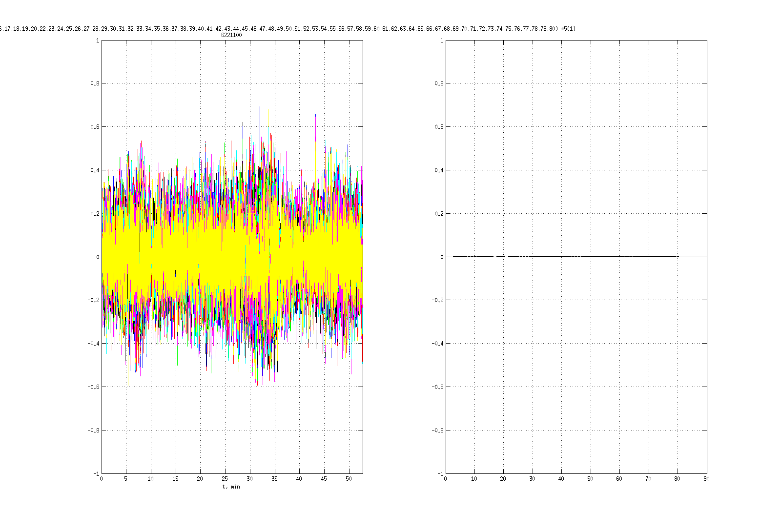Click y-axis tick "0.8" on left plot
This screenshot has height=532, width=781.
[x=95, y=83]
